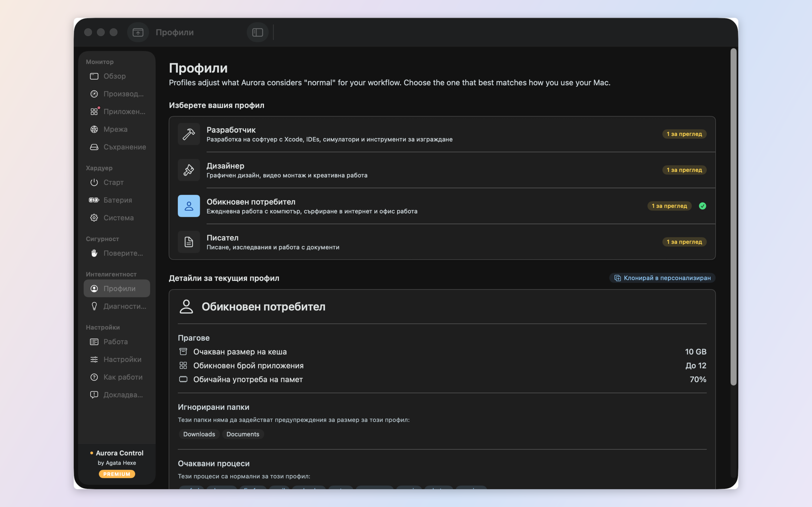812x507 pixels.
Task: Click the Разработчик 1 за преглед badge
Action: 684,134
